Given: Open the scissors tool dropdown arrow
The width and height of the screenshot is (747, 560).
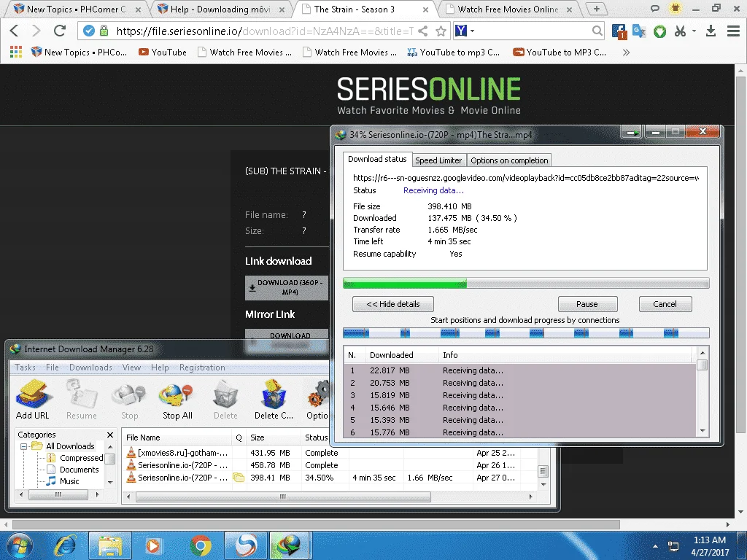Looking at the screenshot, I should tap(694, 31).
